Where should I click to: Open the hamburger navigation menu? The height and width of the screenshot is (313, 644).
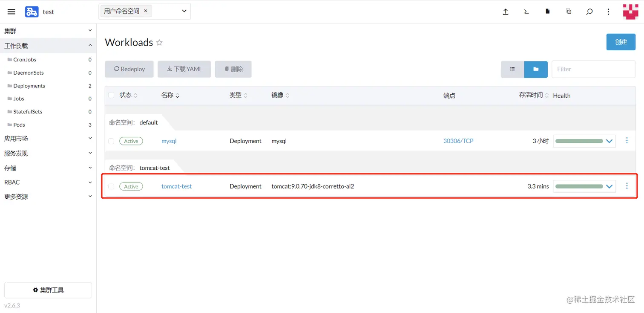11,12
